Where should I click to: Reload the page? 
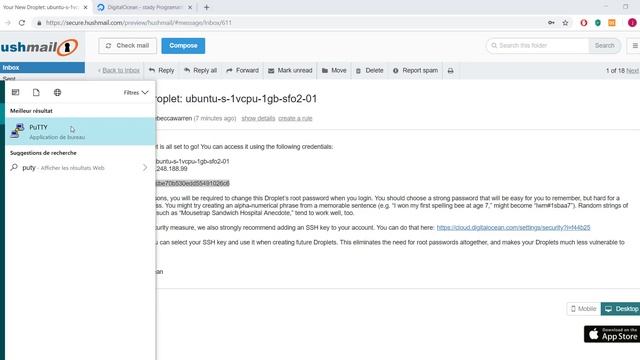(x=22, y=23)
